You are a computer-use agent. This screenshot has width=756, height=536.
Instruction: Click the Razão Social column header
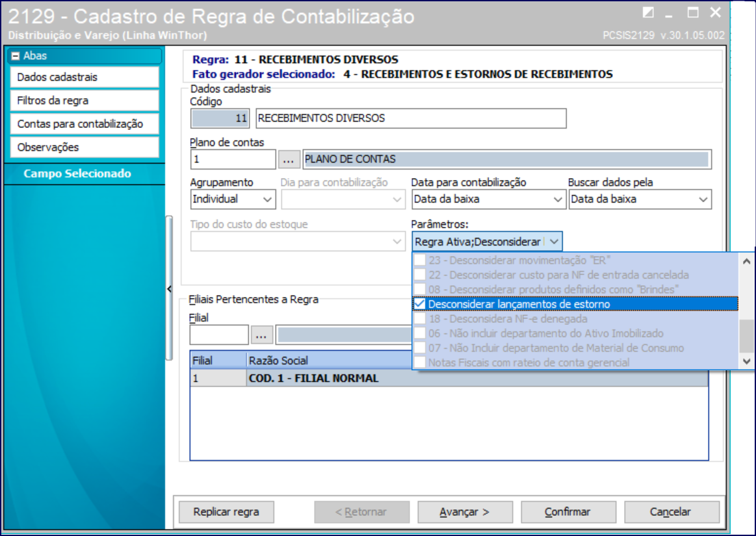point(329,361)
